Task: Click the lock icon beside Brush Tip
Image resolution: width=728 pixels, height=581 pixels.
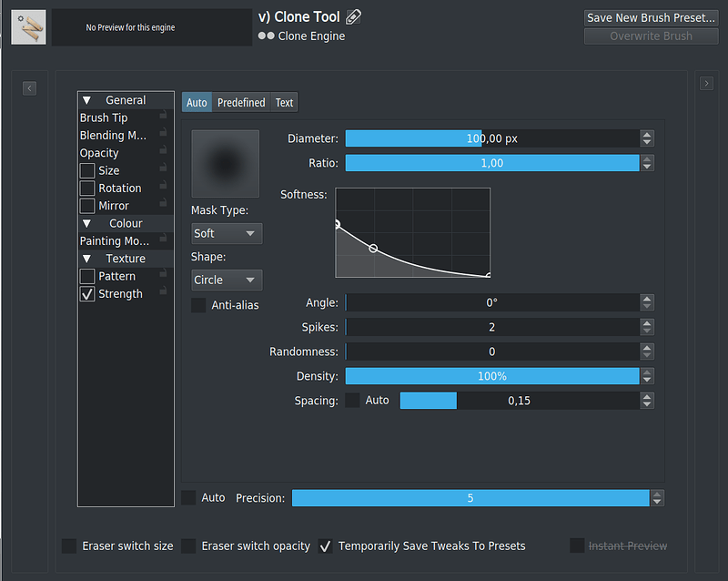Action: pos(163,115)
